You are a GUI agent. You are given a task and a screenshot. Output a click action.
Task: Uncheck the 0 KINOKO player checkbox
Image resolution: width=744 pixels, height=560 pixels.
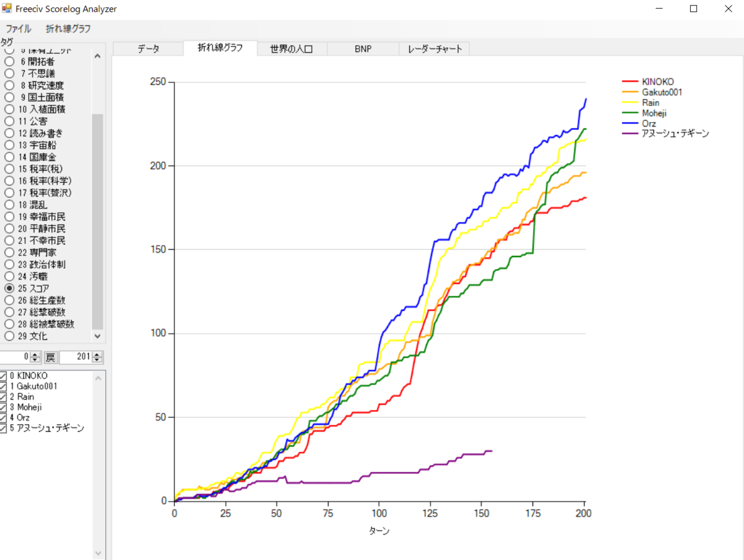point(4,376)
